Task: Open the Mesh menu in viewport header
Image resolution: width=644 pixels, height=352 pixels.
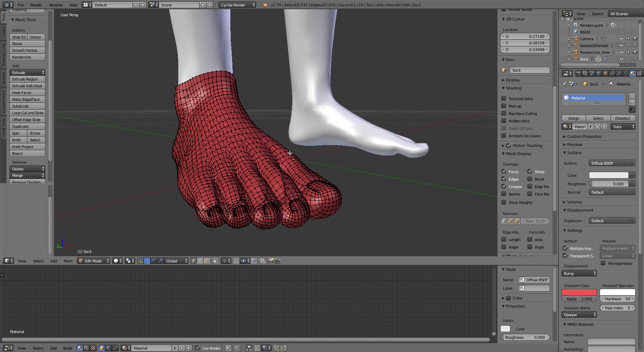Action: [68, 261]
